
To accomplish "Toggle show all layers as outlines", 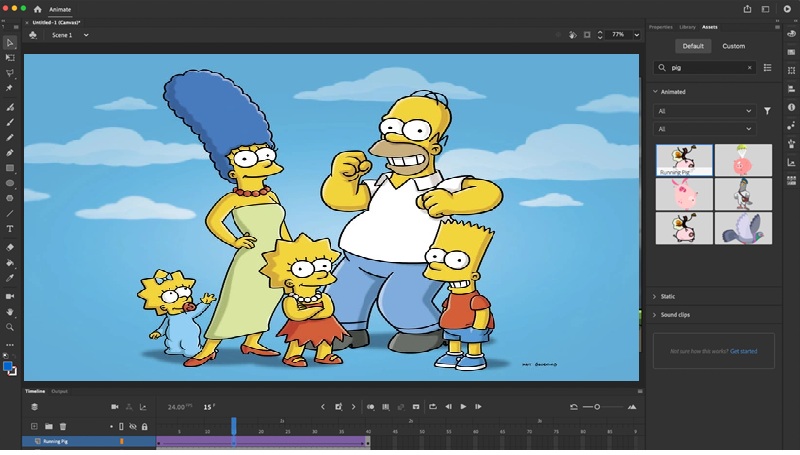I will [121, 426].
